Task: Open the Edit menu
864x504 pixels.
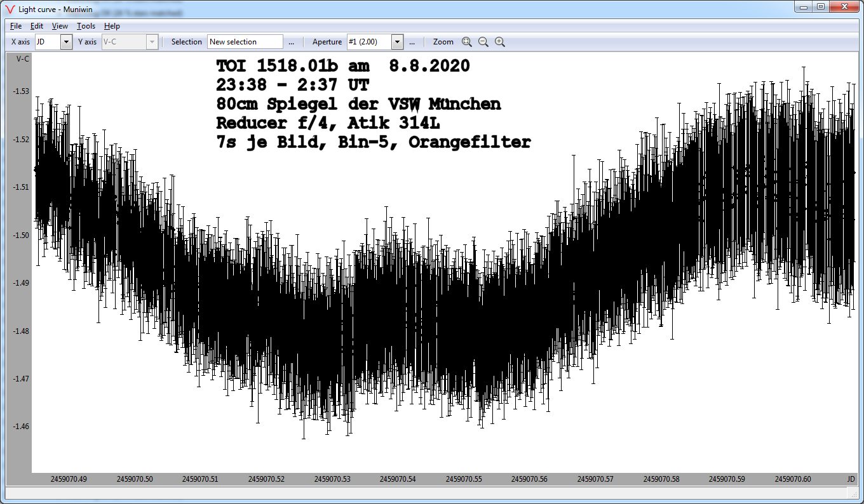Action: coord(37,26)
